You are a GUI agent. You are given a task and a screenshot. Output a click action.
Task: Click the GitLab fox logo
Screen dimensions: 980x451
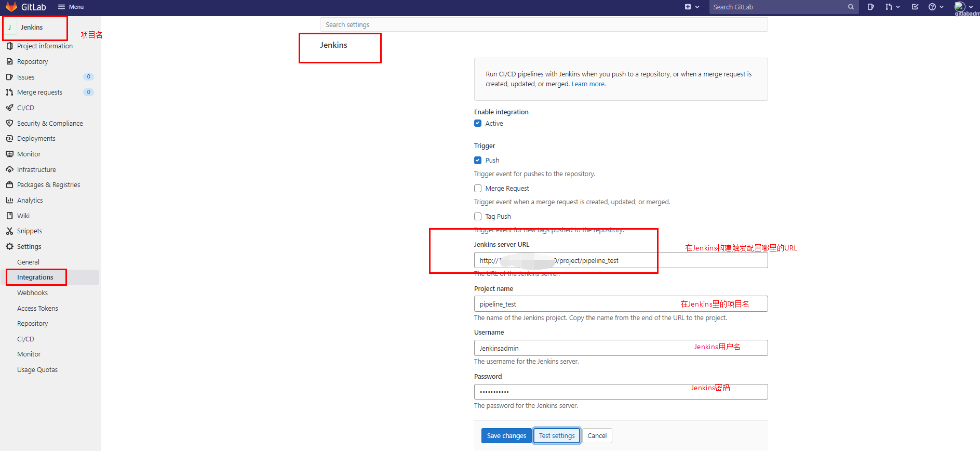11,7
